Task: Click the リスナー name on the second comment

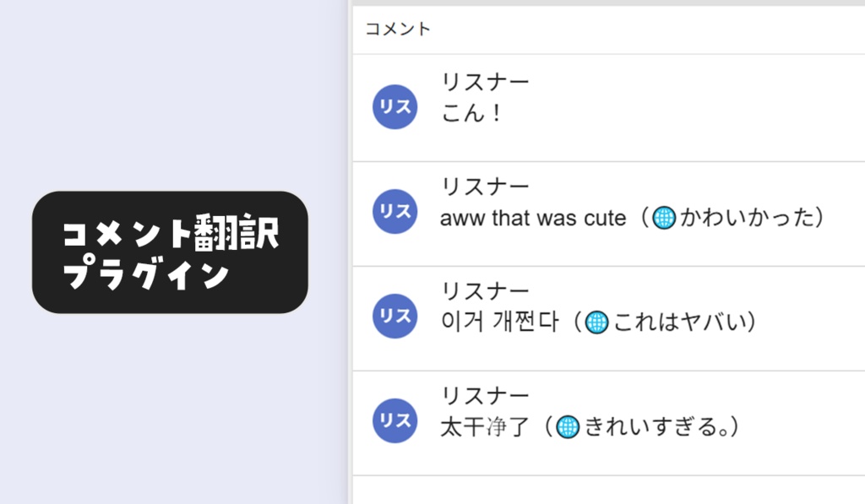Action: (x=484, y=185)
